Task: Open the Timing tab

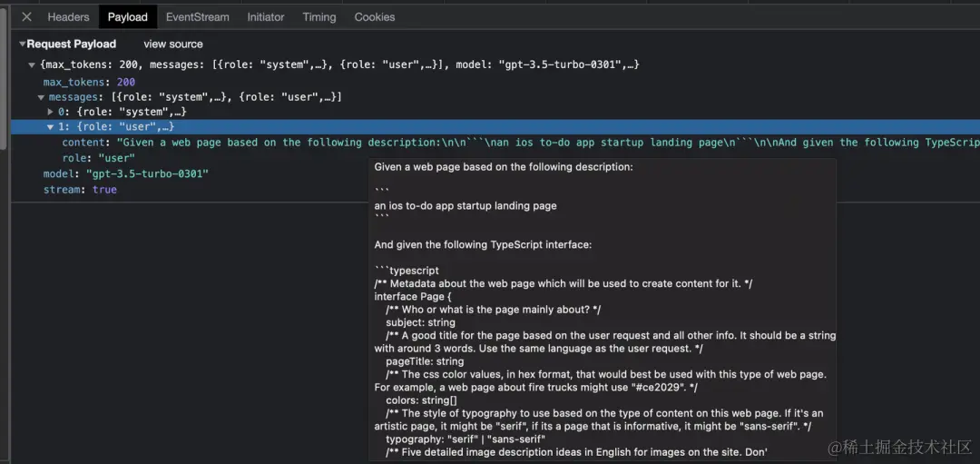Action: click(x=319, y=17)
